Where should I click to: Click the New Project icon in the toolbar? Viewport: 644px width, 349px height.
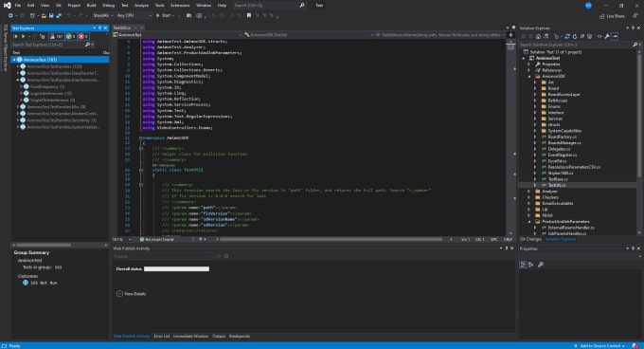(x=32, y=15)
